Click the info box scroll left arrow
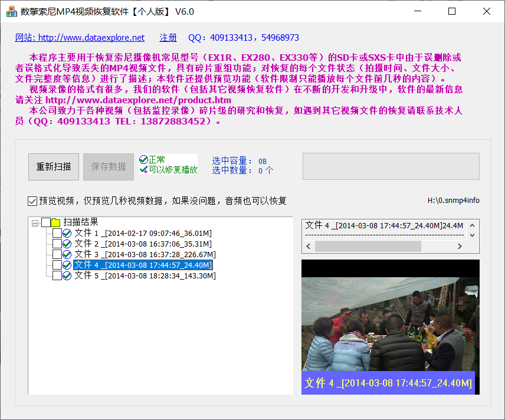Image resolution: width=505 pixels, height=420 pixels. click(x=309, y=247)
